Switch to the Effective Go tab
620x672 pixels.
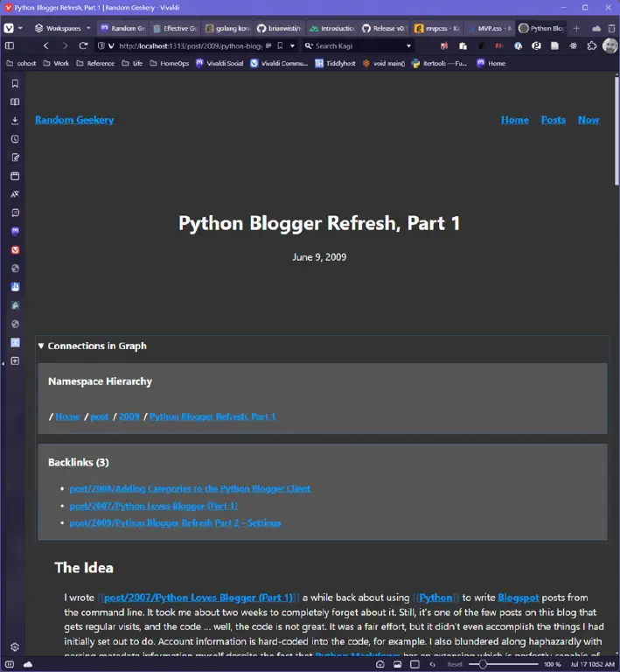(176, 28)
